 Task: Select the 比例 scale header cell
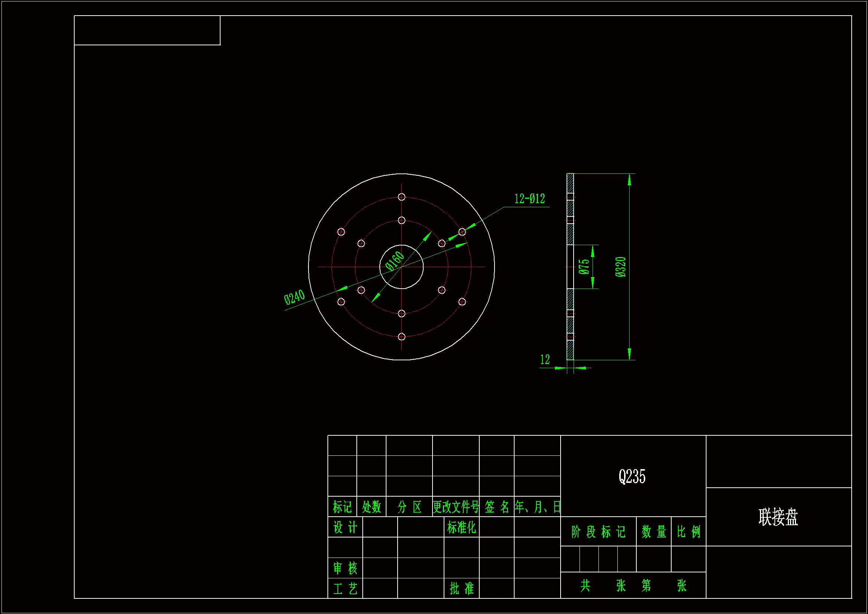click(x=688, y=532)
